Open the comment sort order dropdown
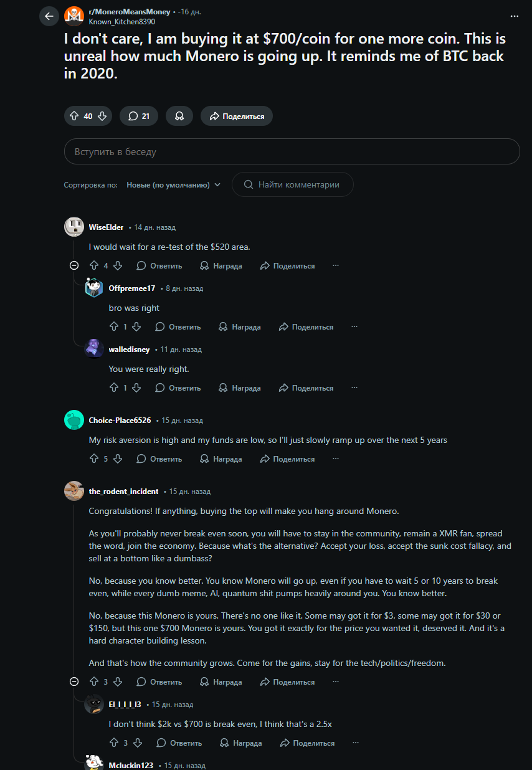This screenshot has height=770, width=532. coord(174,185)
